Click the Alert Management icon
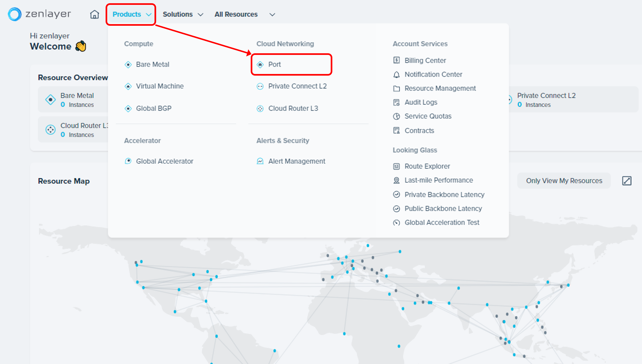The width and height of the screenshot is (642, 364). tap(260, 161)
